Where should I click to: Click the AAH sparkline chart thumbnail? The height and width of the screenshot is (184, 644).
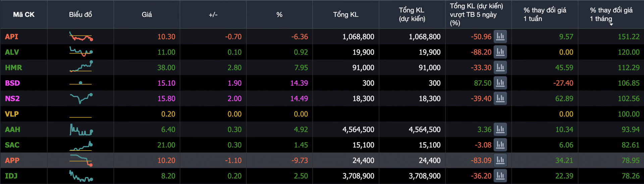click(81, 130)
